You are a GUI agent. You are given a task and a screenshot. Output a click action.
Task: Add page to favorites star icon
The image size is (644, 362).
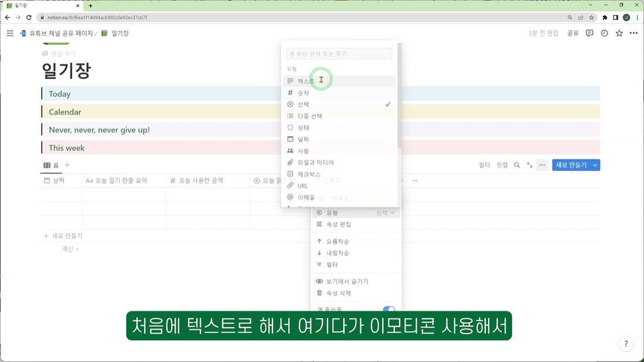(x=619, y=33)
